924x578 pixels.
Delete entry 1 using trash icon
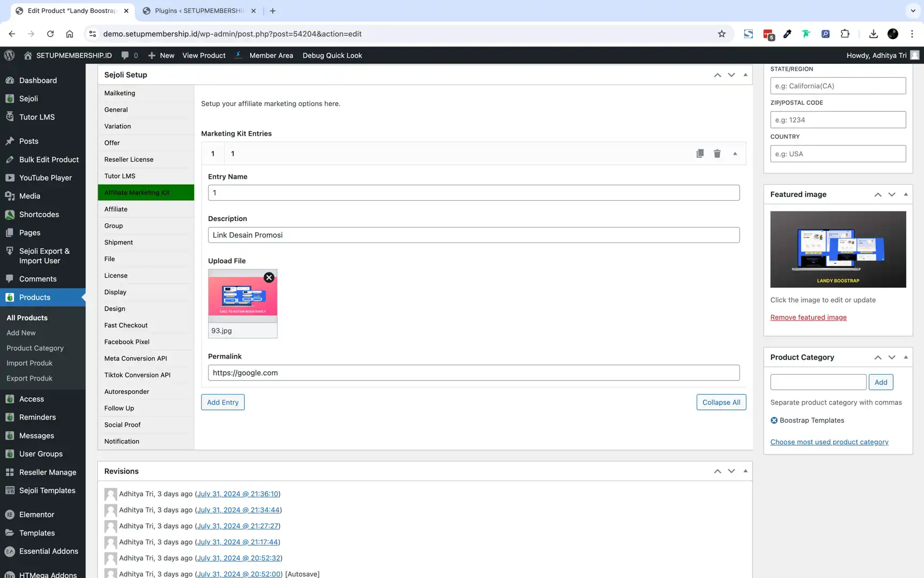[x=717, y=153]
